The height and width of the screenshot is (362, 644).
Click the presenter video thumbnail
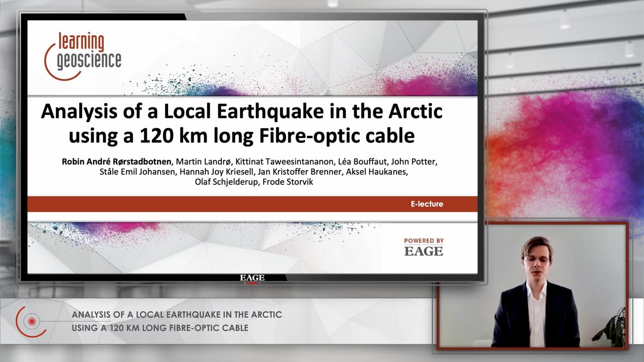click(x=533, y=286)
